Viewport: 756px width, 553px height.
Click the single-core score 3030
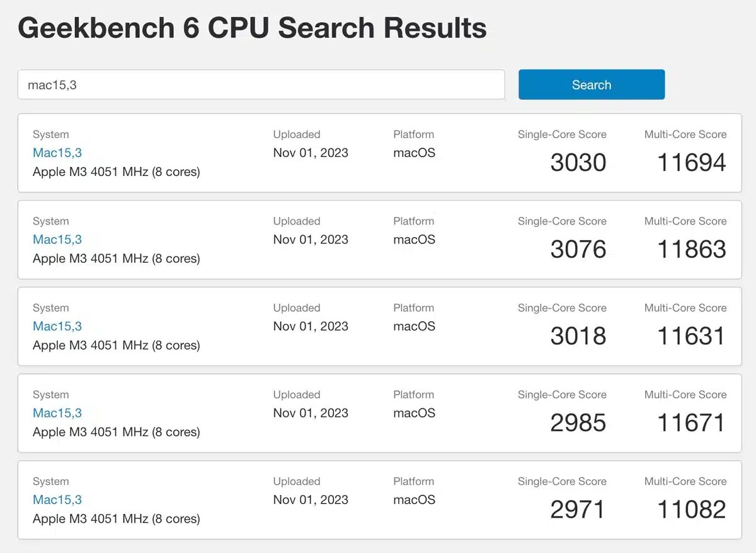pos(578,163)
